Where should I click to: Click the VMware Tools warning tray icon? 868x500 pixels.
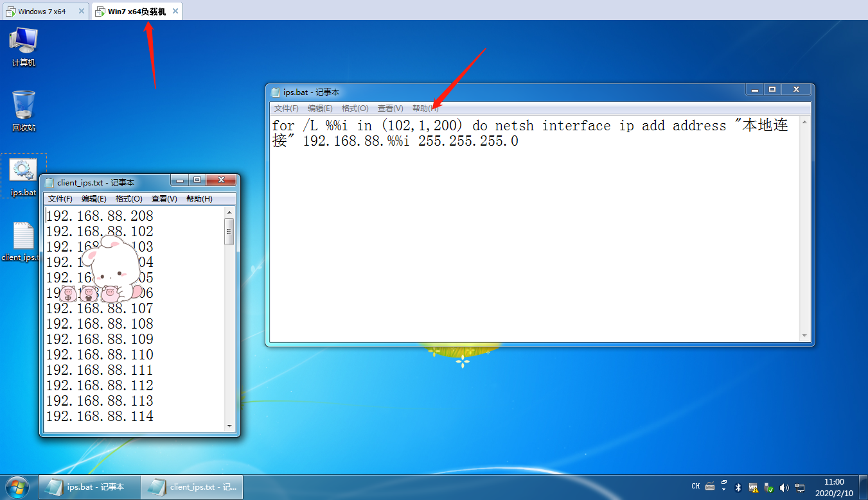[753, 487]
